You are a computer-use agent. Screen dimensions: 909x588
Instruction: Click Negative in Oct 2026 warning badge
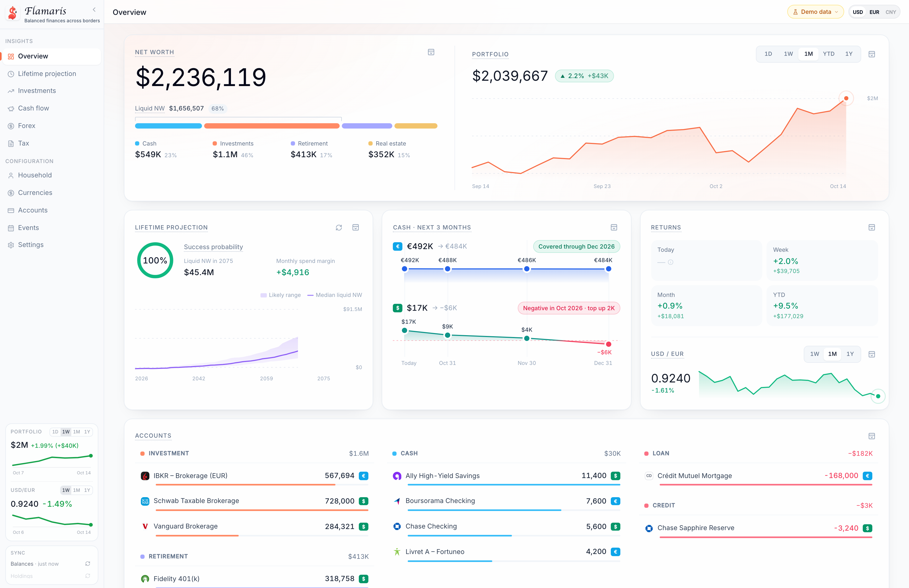tap(569, 308)
